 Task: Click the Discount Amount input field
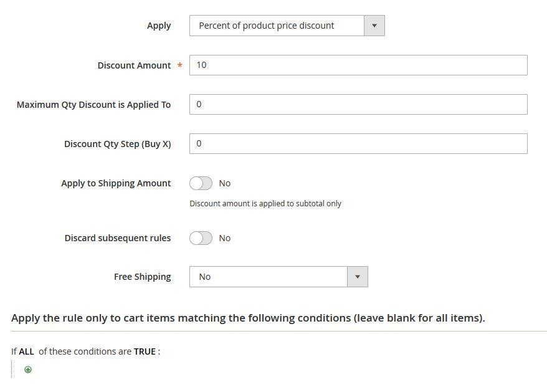[x=358, y=65]
